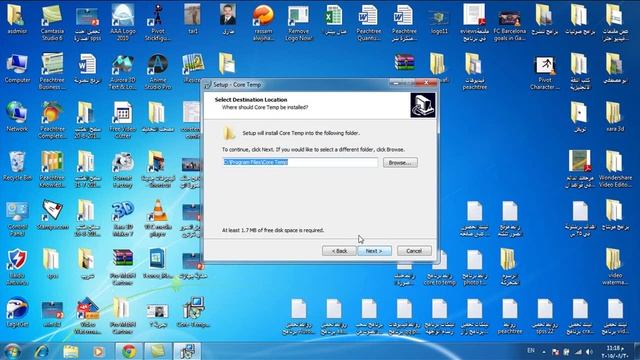Select the Peachtree Knowledge shortcut icon

[x=52, y=169]
